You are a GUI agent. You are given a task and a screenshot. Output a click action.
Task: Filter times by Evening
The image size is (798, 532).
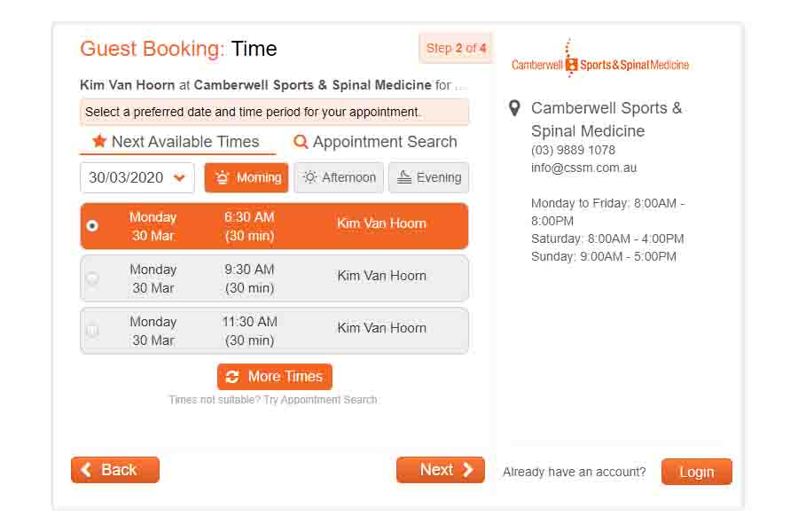point(429,177)
